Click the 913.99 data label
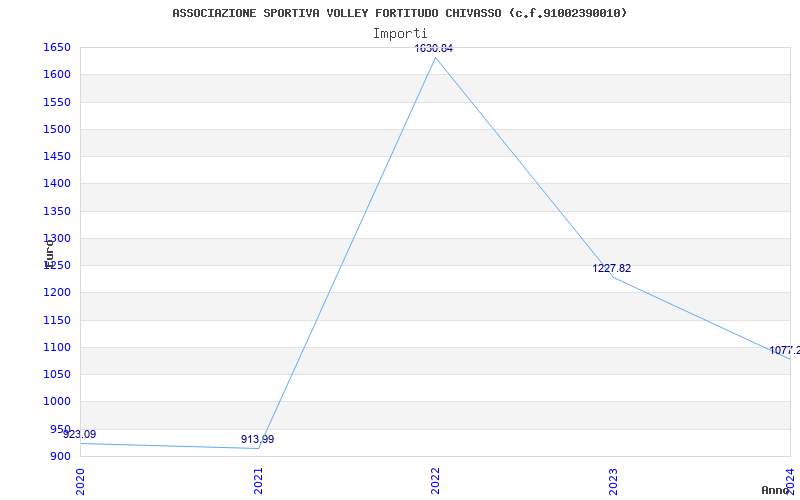The width and height of the screenshot is (800, 500). click(257, 439)
